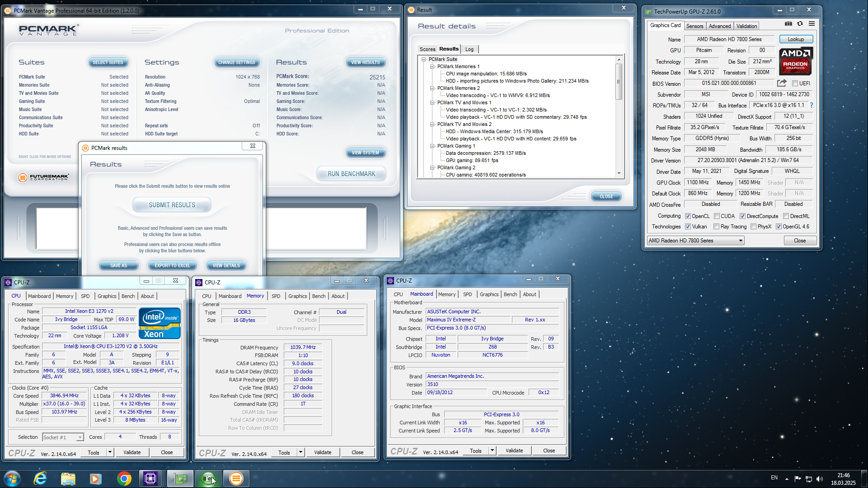Click CHANGE SETTINGS button
Viewport: 868px width, 488px height.
point(237,62)
